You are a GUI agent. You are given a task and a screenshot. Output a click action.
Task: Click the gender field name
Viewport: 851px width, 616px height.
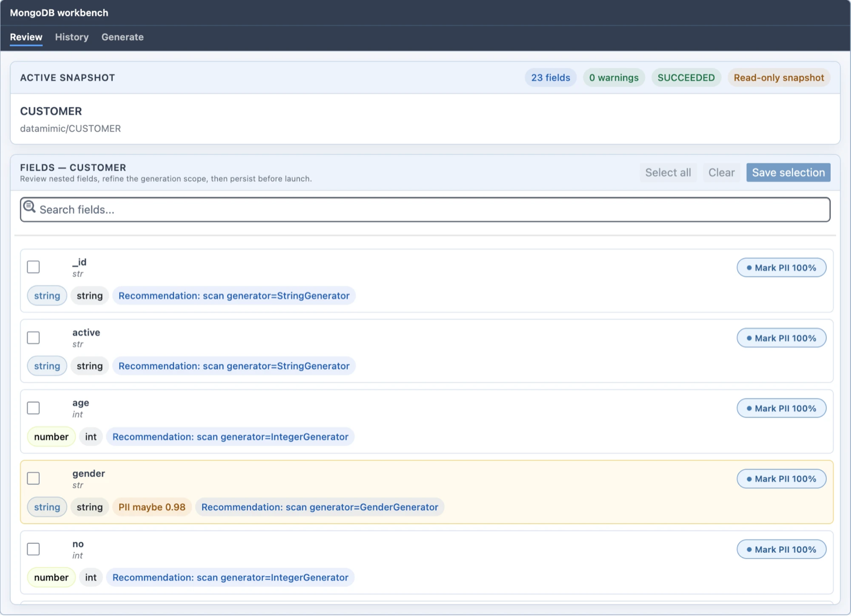click(x=89, y=474)
